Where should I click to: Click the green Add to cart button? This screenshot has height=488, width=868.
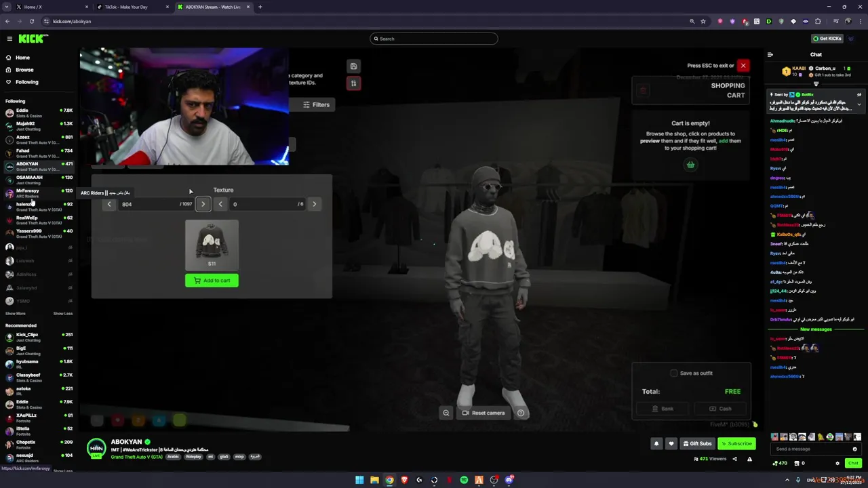pos(212,281)
